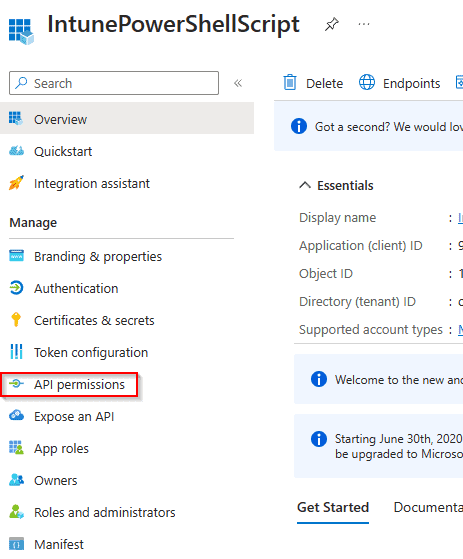Screen dimensions: 463x559
Task: Switch to the Documentation tab
Action: click(x=428, y=507)
